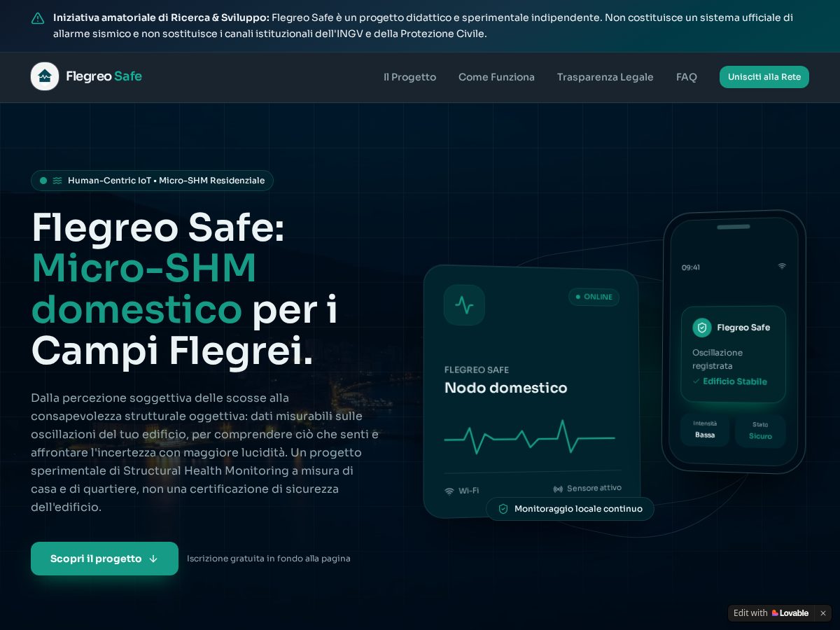The height and width of the screenshot is (630, 840).
Task: Click the ONLINE status pill
Action: [x=594, y=297]
